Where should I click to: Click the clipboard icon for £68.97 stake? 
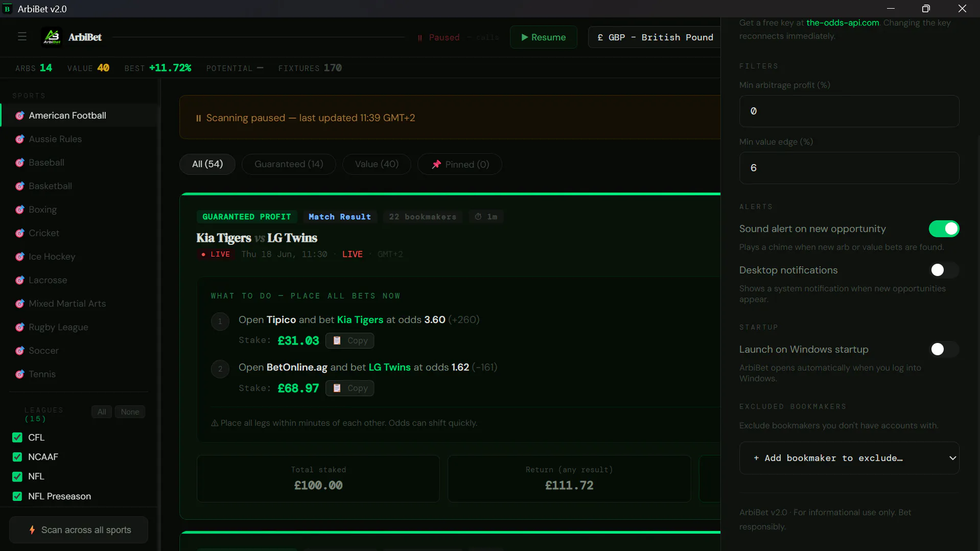(337, 388)
